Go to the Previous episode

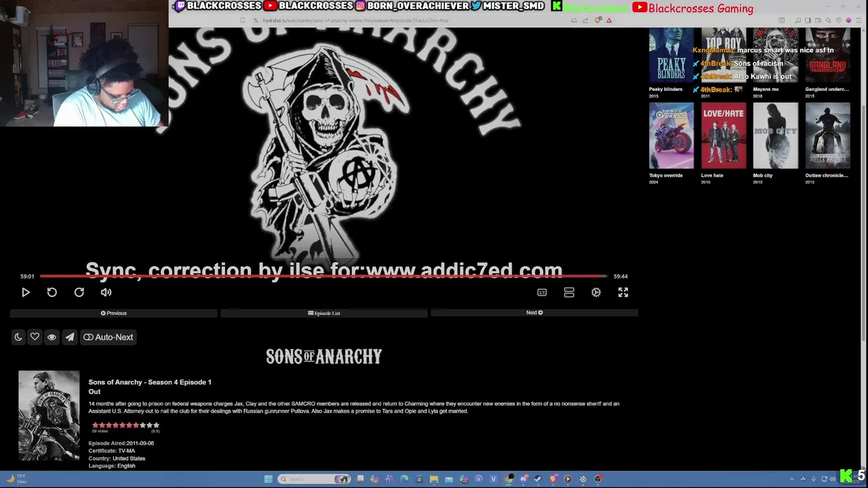[x=114, y=313]
